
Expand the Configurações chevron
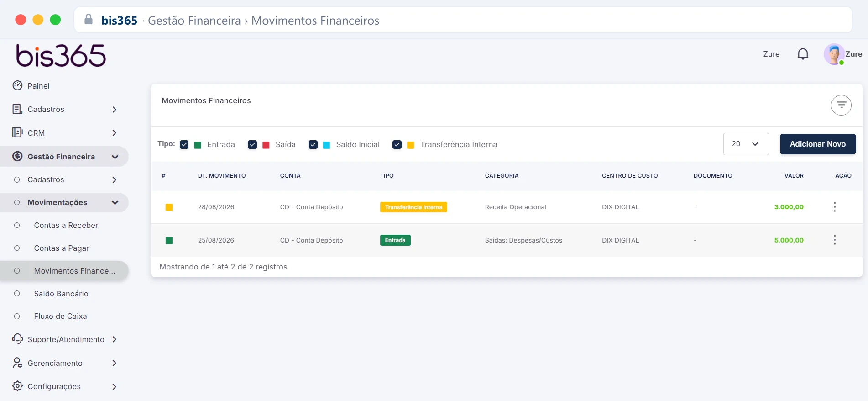(115, 386)
